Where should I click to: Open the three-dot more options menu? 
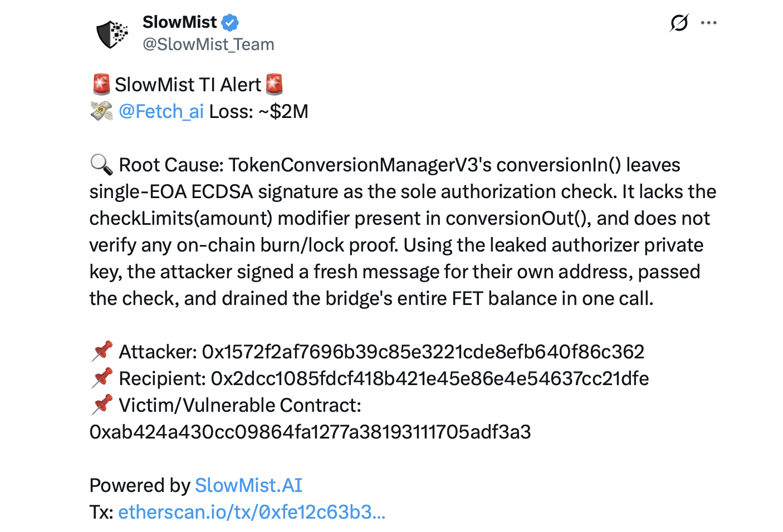[708, 23]
